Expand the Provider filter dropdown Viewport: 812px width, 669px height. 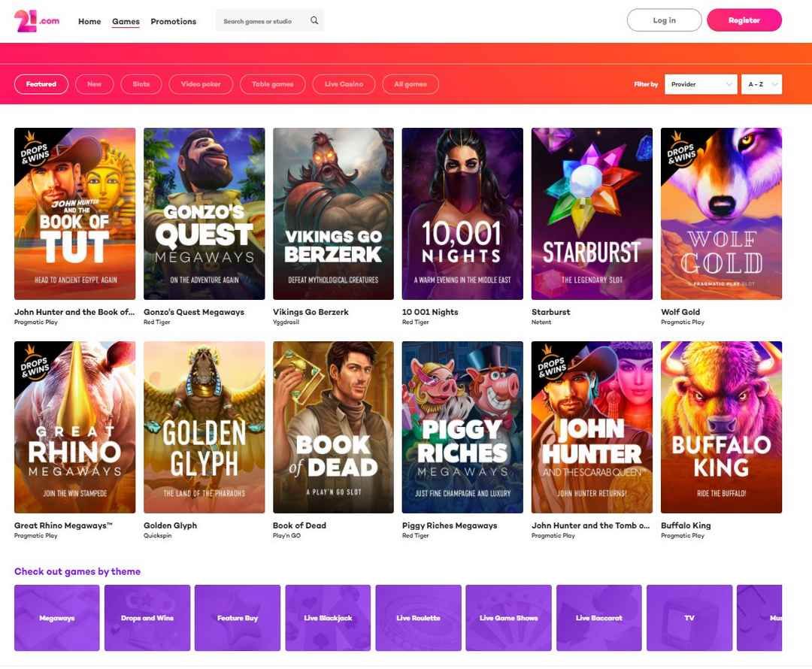pos(701,84)
